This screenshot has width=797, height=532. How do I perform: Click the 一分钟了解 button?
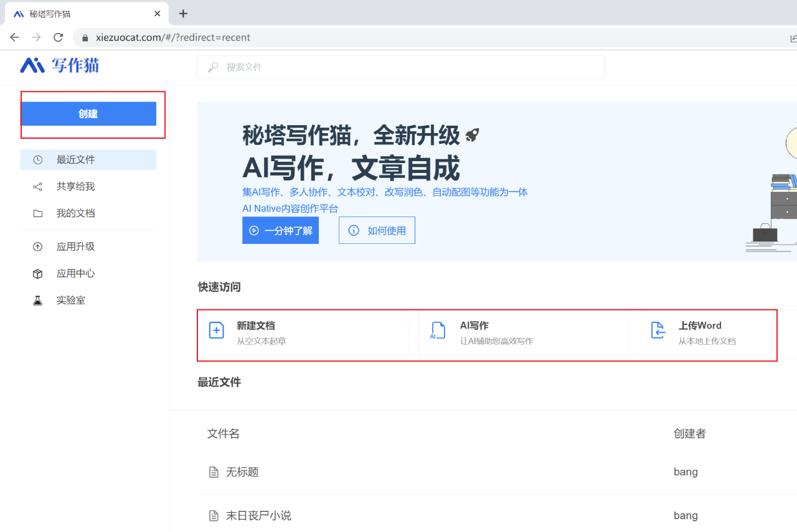pyautogui.click(x=280, y=230)
